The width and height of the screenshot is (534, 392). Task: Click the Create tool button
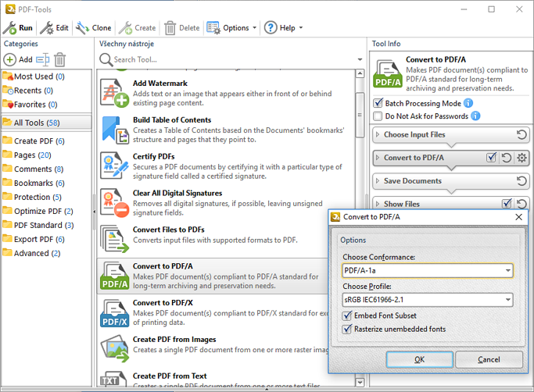[x=138, y=28]
